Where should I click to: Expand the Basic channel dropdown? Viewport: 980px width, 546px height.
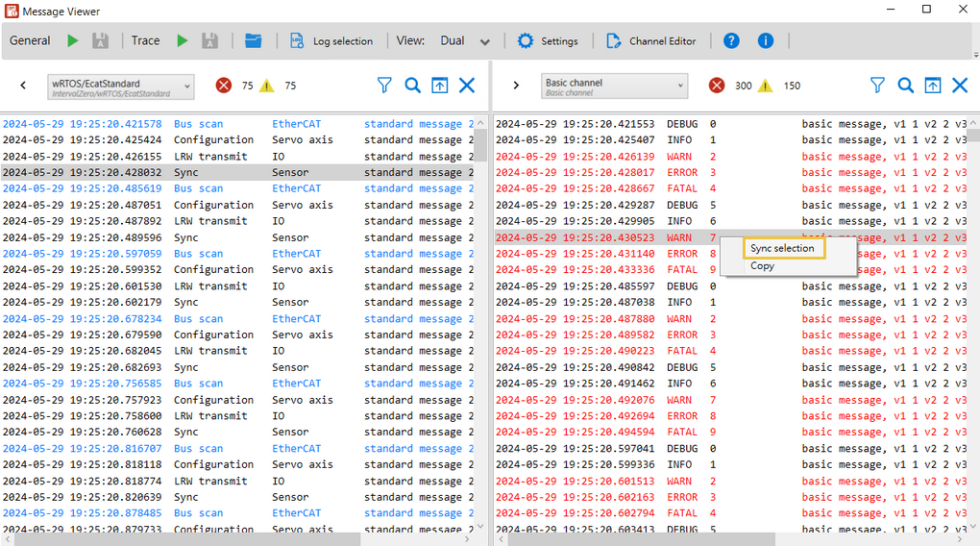[615, 87]
